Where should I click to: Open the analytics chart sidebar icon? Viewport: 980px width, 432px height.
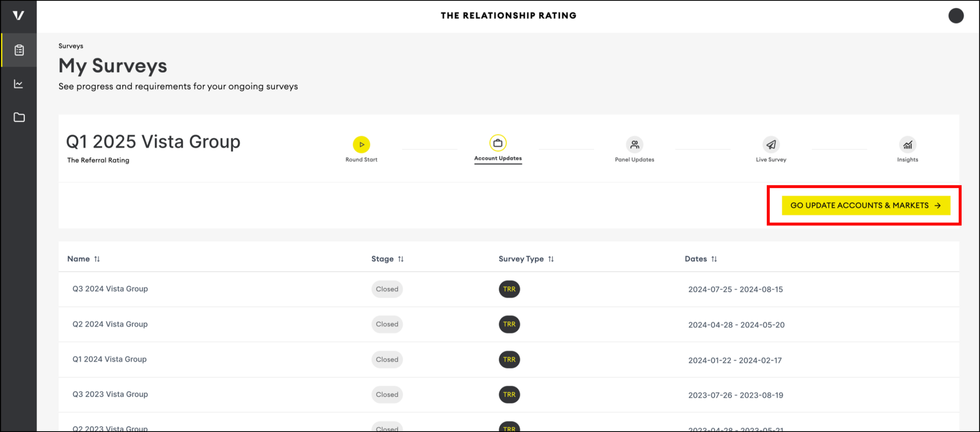(x=19, y=84)
